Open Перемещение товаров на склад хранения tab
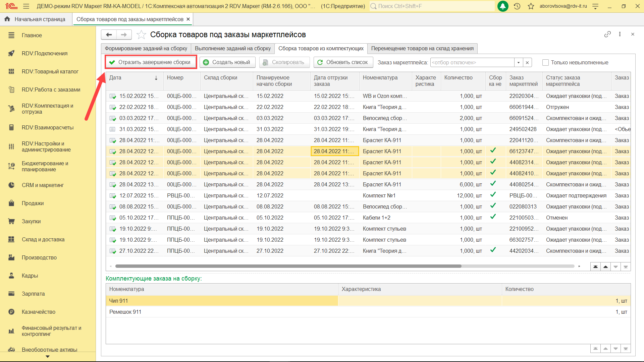The image size is (644, 362). point(422,48)
